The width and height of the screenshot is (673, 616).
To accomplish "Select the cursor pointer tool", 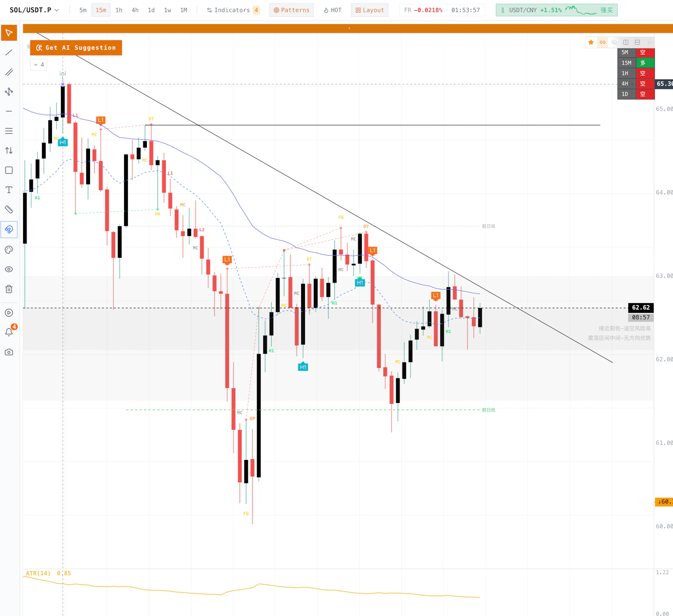I will [x=9, y=33].
